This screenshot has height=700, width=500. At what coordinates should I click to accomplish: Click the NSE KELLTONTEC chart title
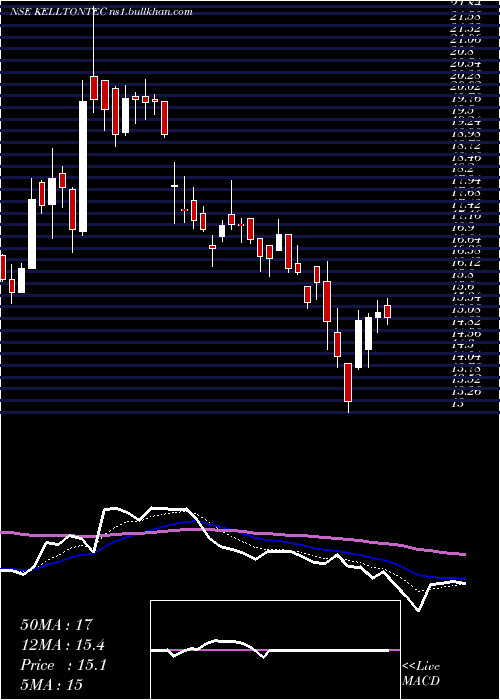[58, 12]
